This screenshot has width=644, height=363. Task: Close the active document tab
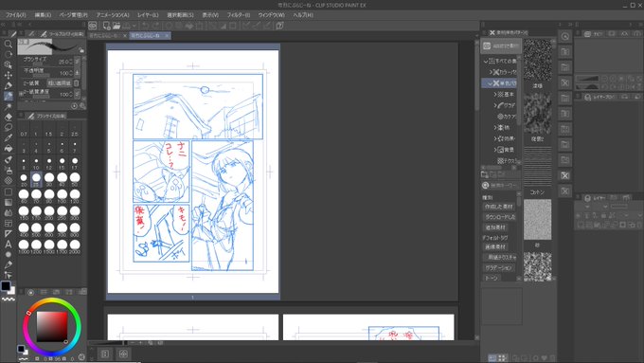pos(167,36)
